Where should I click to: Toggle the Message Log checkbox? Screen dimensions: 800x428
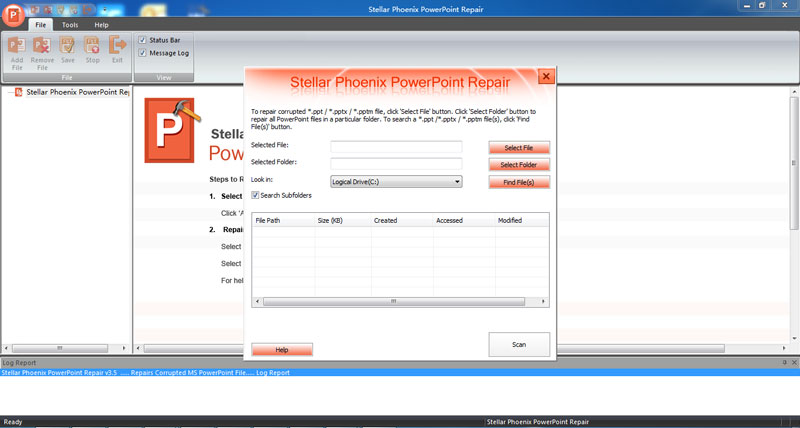[x=142, y=53]
